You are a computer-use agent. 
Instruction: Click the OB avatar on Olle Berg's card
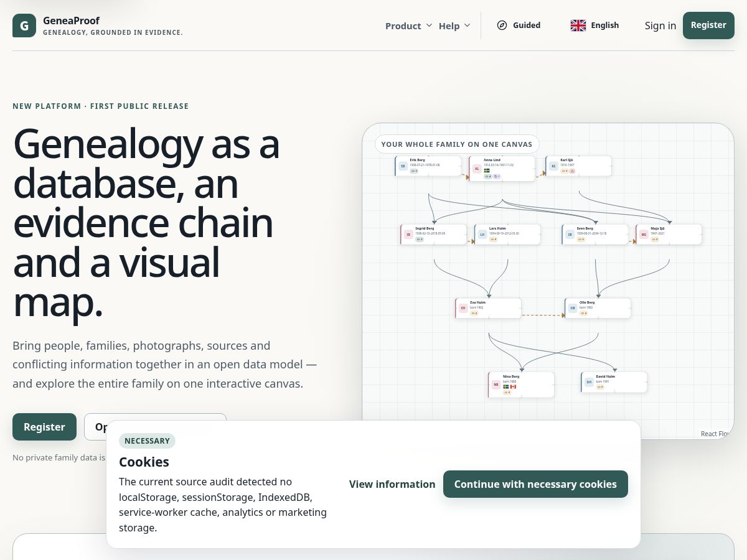point(573,308)
